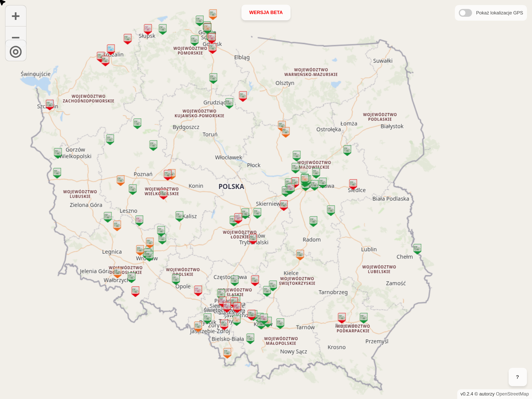Open the question mark help button

coord(517,377)
